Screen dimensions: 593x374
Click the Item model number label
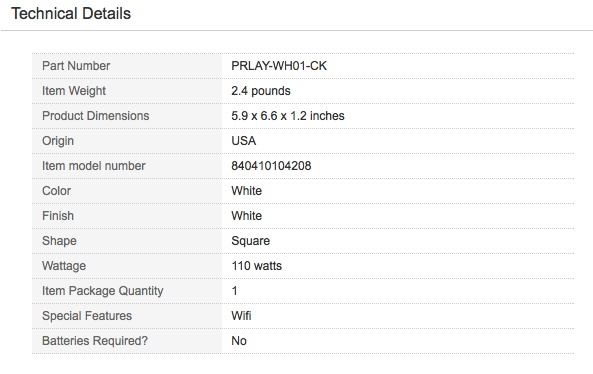[x=94, y=166]
